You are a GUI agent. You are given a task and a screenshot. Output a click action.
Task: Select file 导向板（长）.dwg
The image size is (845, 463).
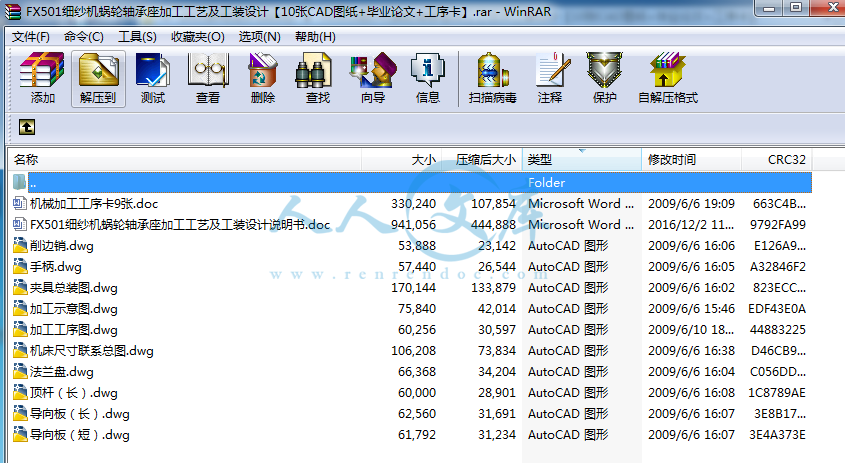click(79, 414)
